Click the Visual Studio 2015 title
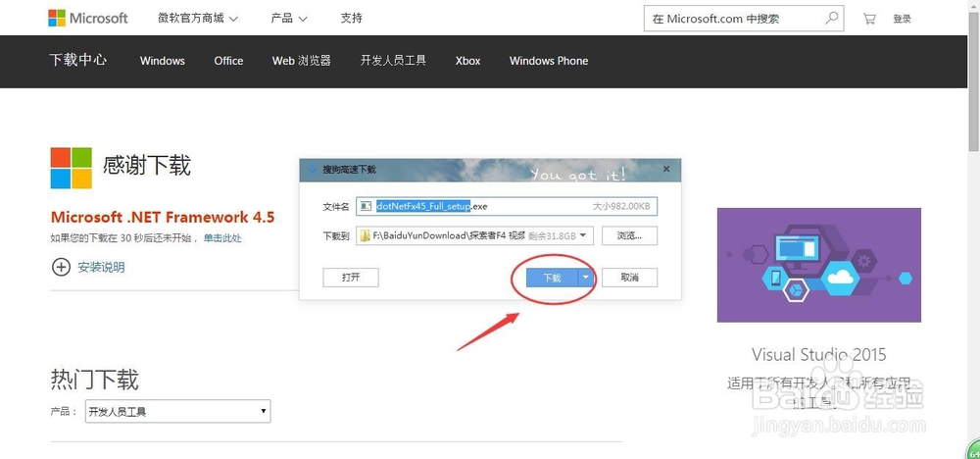The image size is (980, 459). (818, 355)
